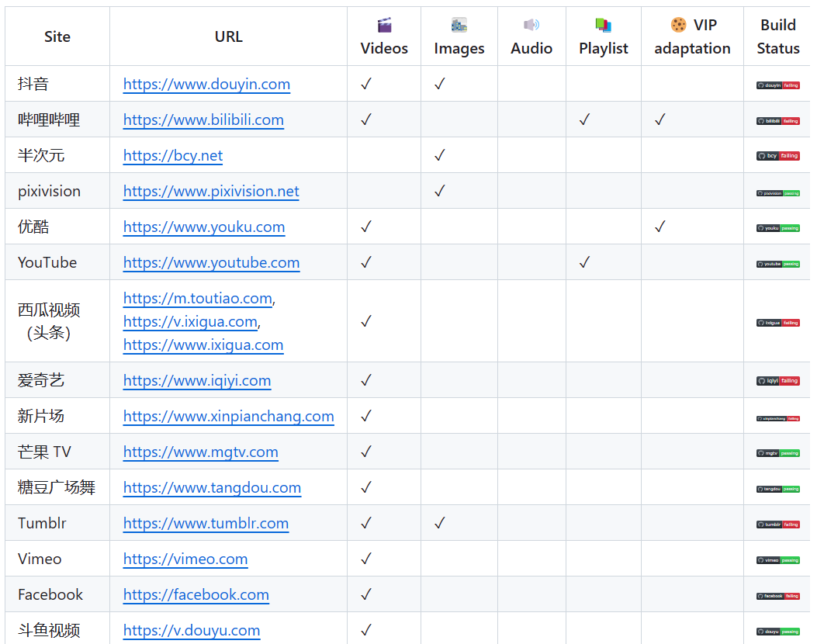824x644 pixels.
Task: Open the https://www.douyin.com link
Action: pos(206,84)
